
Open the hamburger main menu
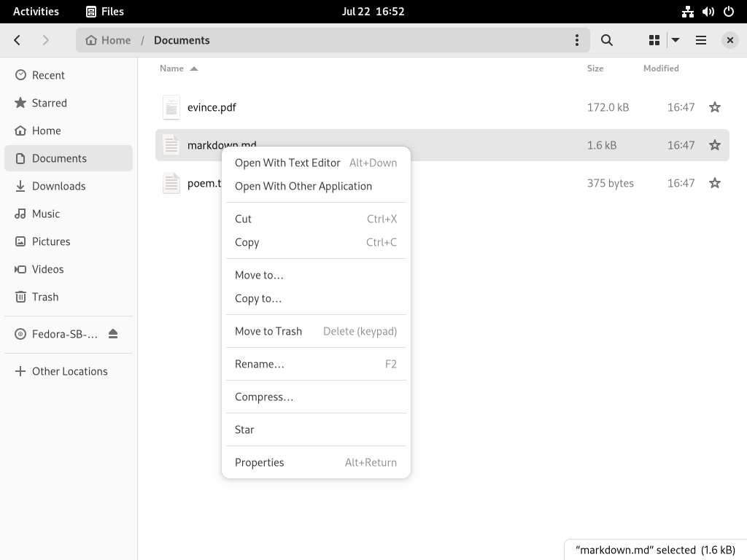pyautogui.click(x=701, y=40)
